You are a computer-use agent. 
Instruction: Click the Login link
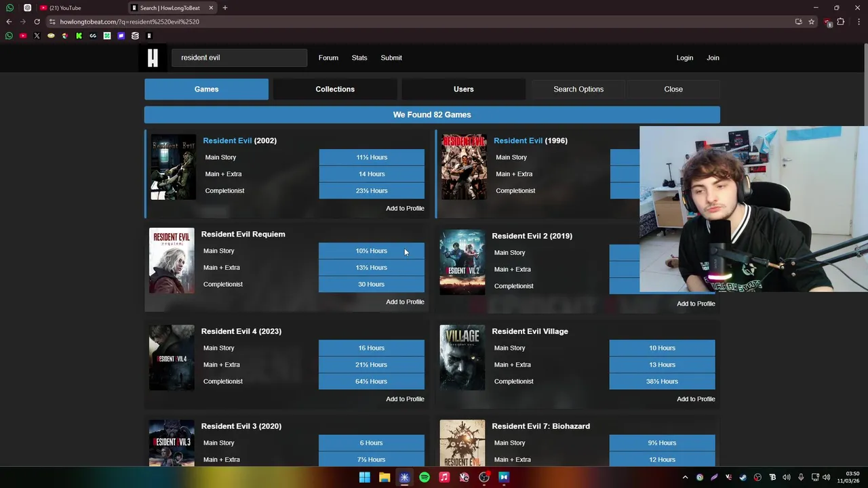click(685, 58)
